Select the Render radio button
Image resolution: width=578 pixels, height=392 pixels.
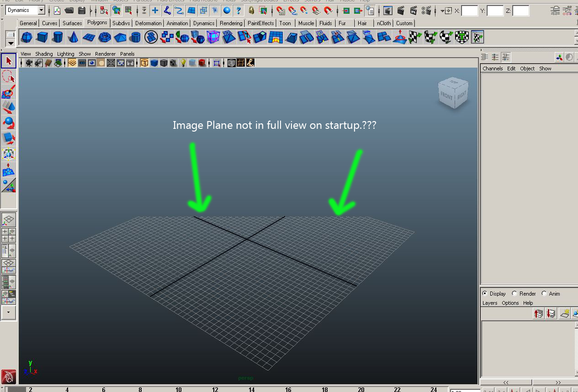[x=514, y=293]
